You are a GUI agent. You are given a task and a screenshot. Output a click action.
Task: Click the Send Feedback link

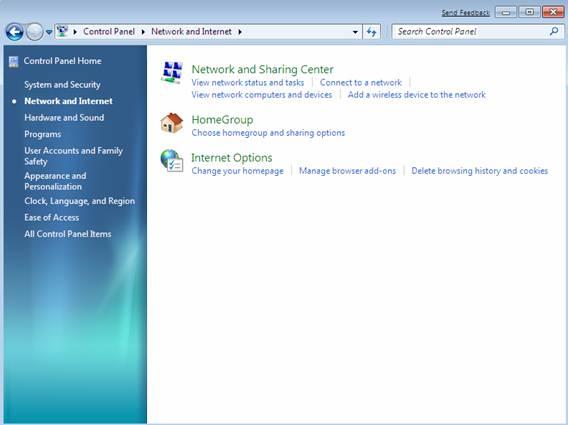tap(465, 13)
